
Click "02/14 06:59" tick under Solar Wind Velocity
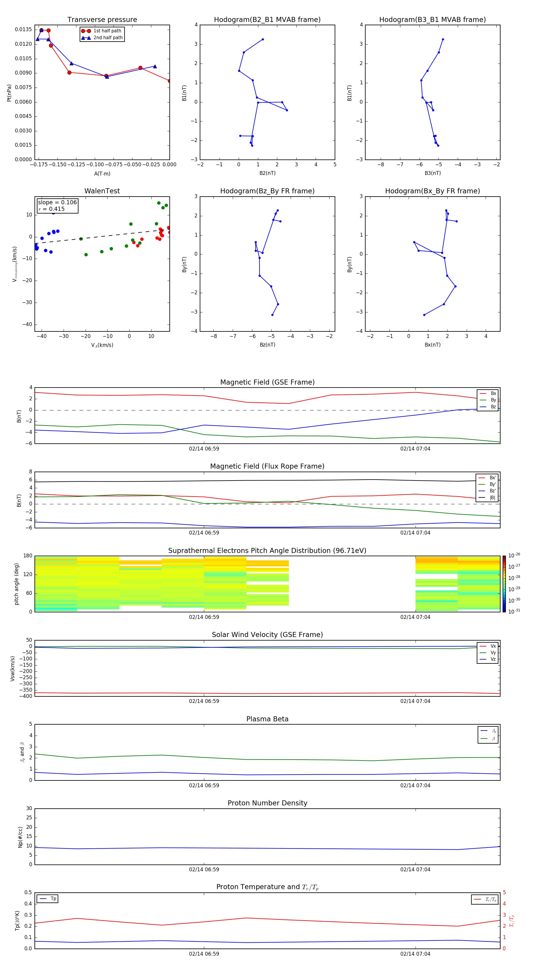[204, 701]
